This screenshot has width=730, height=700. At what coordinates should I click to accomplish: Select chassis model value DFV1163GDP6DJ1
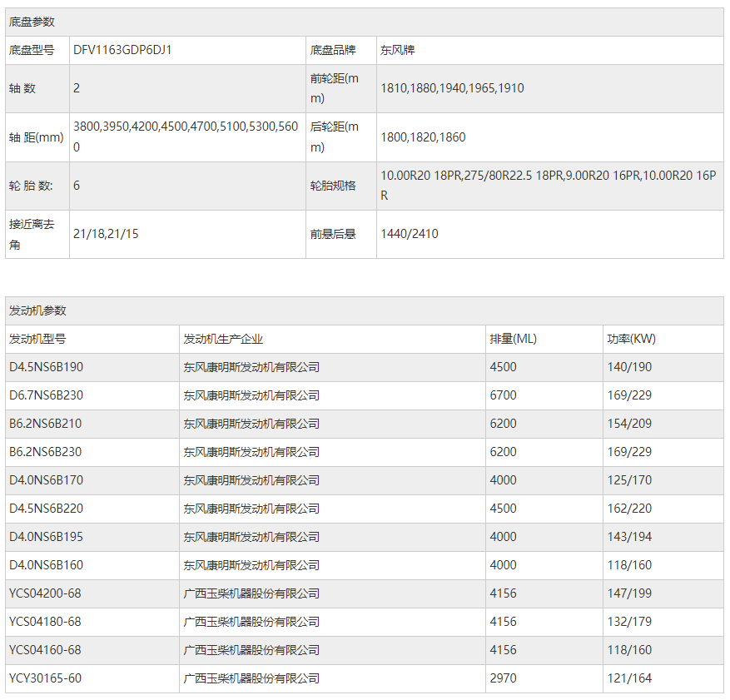(122, 50)
